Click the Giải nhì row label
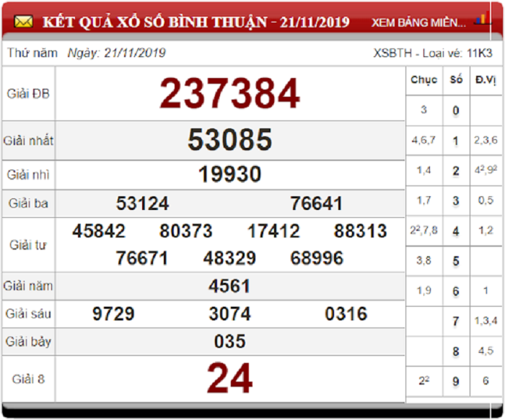 [x=28, y=175]
